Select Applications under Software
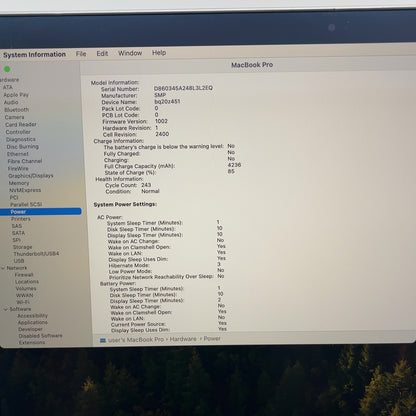The height and width of the screenshot is (416, 416). pyautogui.click(x=33, y=322)
